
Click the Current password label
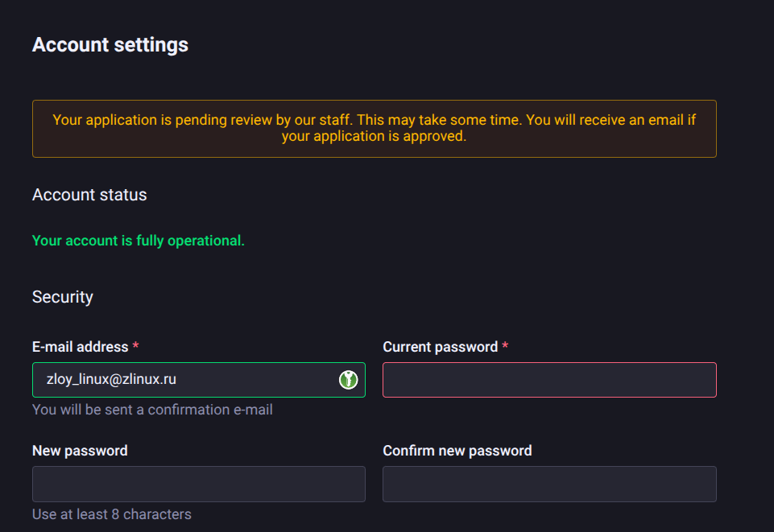point(440,347)
